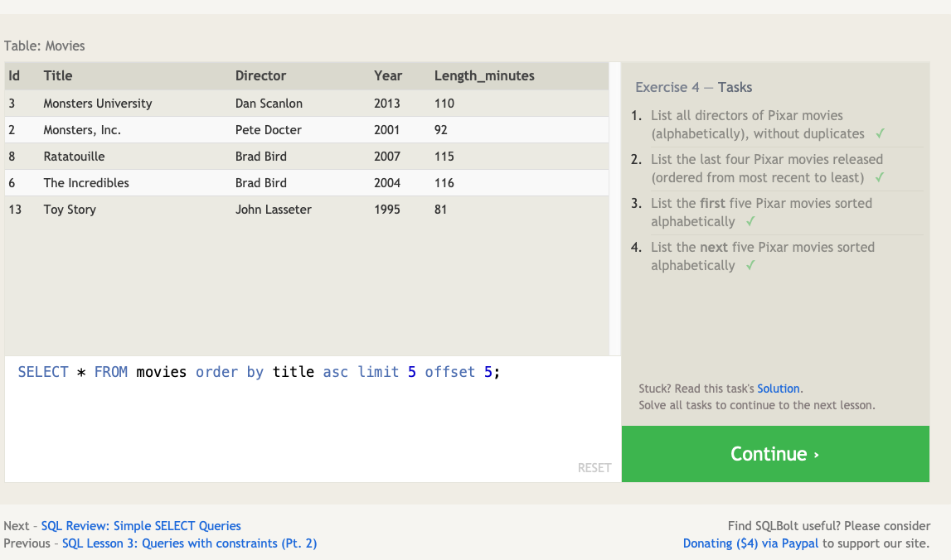Select the Ratatouille title cell
The height and width of the screenshot is (560, 951).
tap(74, 157)
